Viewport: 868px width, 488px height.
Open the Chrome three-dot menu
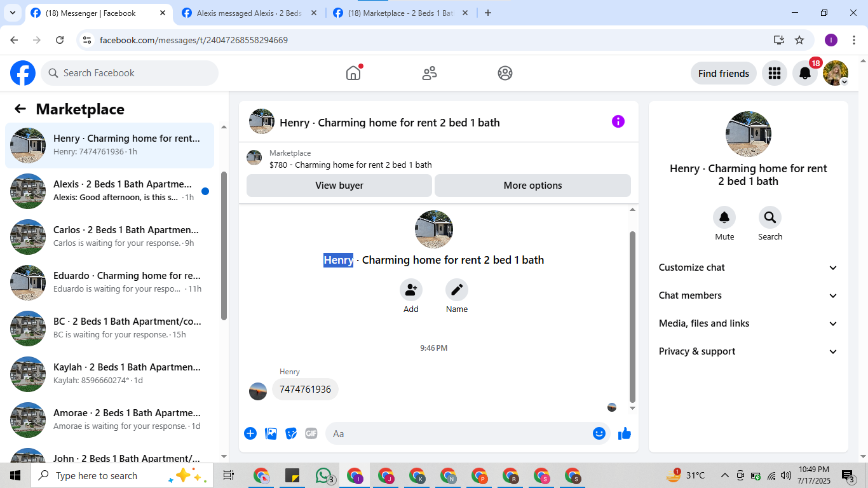[854, 40]
